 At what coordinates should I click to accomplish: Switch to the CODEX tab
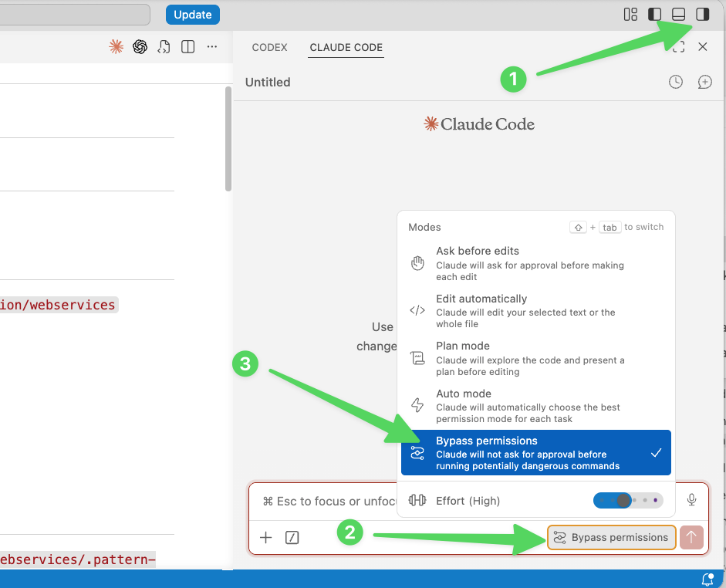[x=269, y=47]
